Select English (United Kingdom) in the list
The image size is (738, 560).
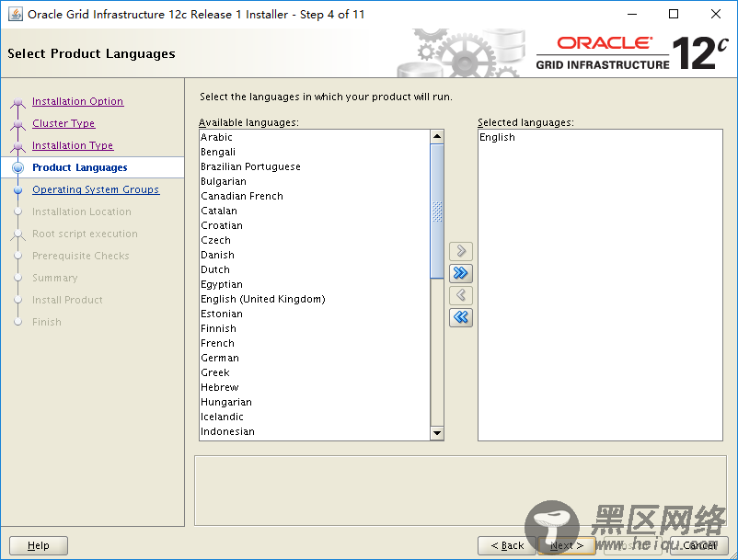(315, 299)
